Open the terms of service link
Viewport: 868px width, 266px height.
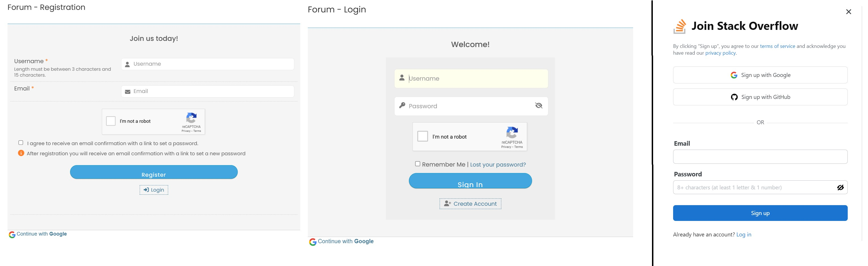pos(777,46)
